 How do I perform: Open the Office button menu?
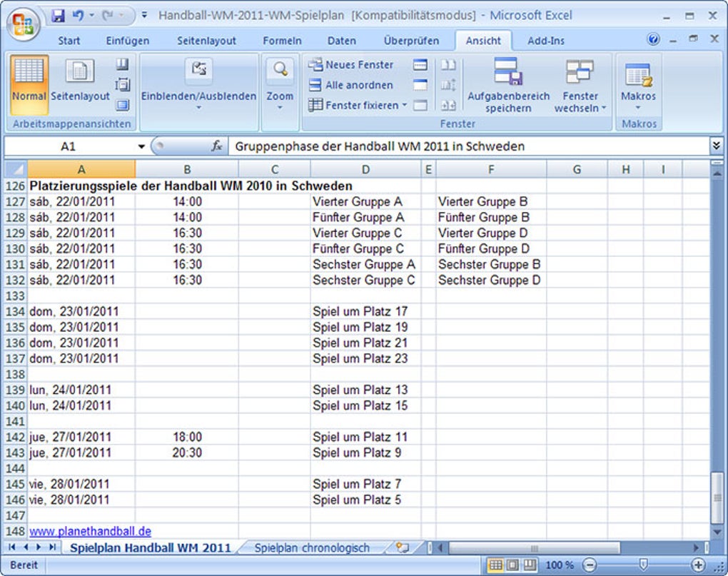click(24, 24)
